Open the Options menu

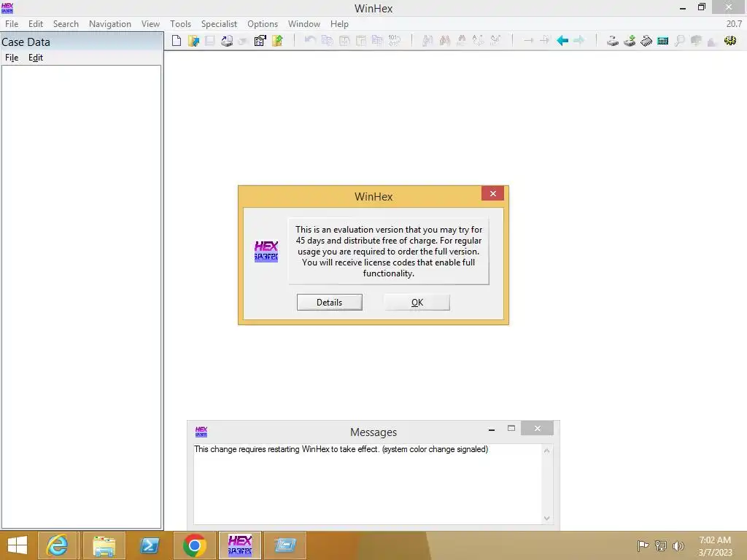click(x=263, y=24)
